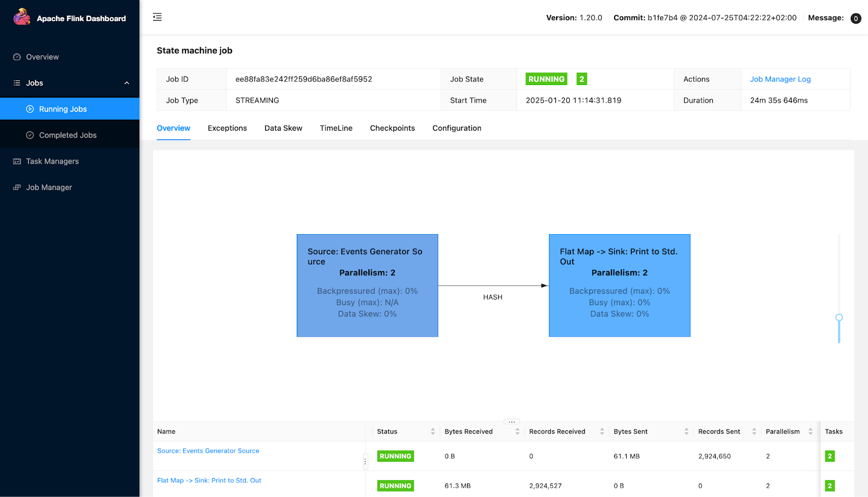Click the Task Managers sidebar icon
The height and width of the screenshot is (497, 868).
point(17,162)
